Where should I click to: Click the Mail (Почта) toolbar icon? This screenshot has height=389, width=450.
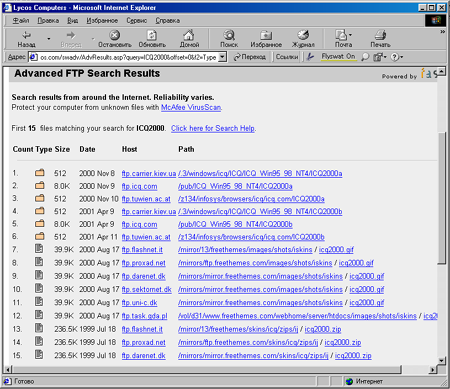point(341,35)
